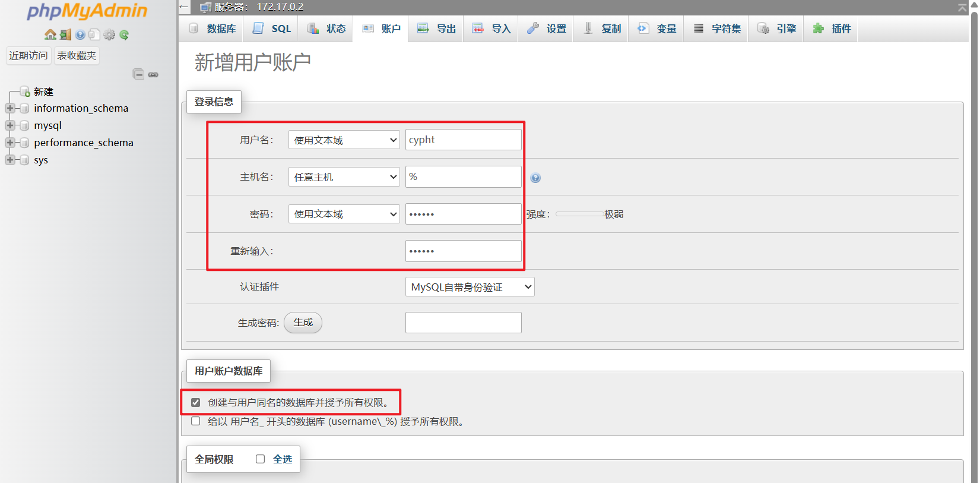Unlink from main panel chain icon
The image size is (980, 483).
coord(153,75)
